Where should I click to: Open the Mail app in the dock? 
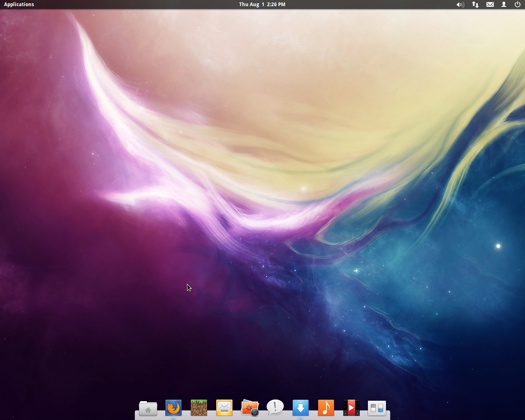[x=224, y=408]
